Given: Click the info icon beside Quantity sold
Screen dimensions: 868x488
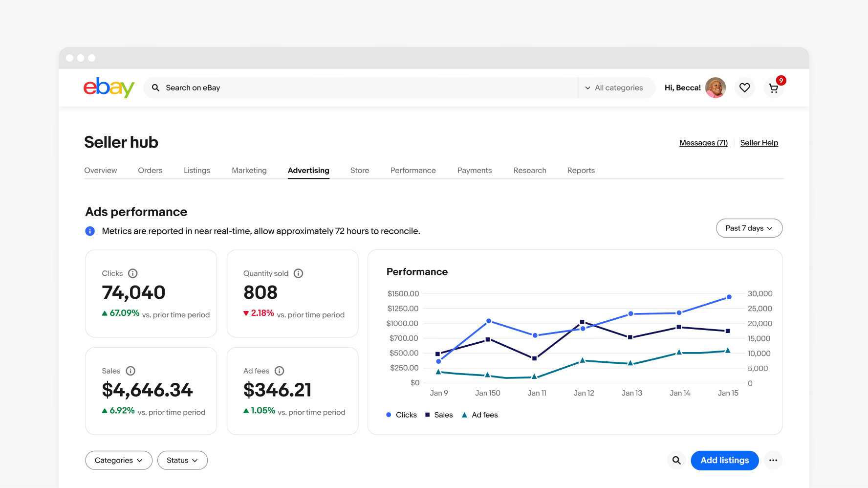Looking at the screenshot, I should pyautogui.click(x=298, y=273).
